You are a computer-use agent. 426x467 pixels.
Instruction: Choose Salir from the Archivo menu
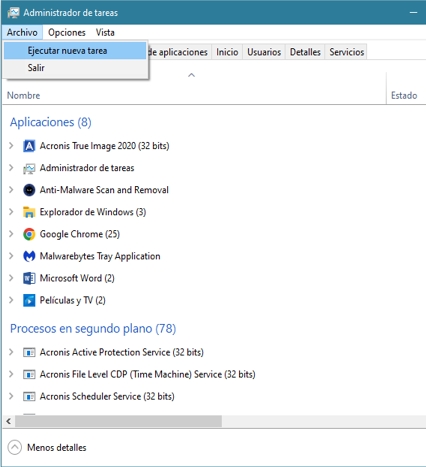coord(75,68)
